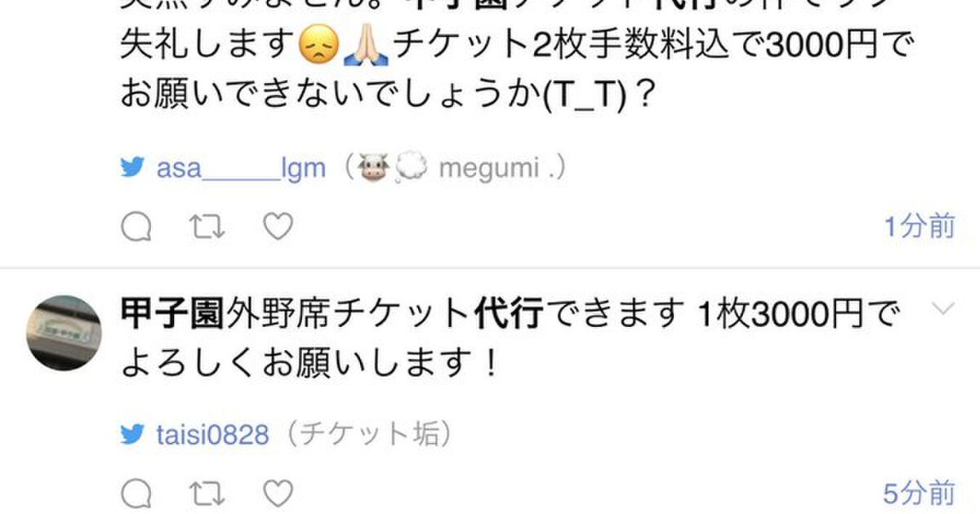
Task: Reply to the taisi0828 tweet
Action: (x=136, y=494)
